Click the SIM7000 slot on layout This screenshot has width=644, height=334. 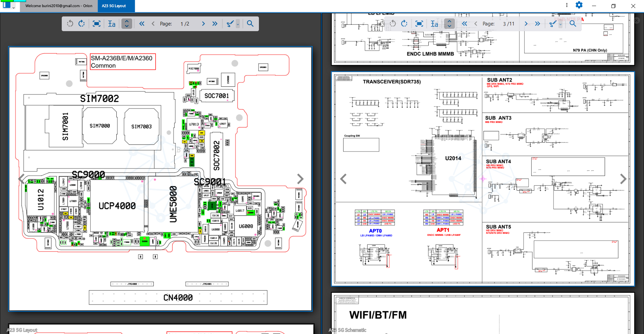pyautogui.click(x=100, y=126)
